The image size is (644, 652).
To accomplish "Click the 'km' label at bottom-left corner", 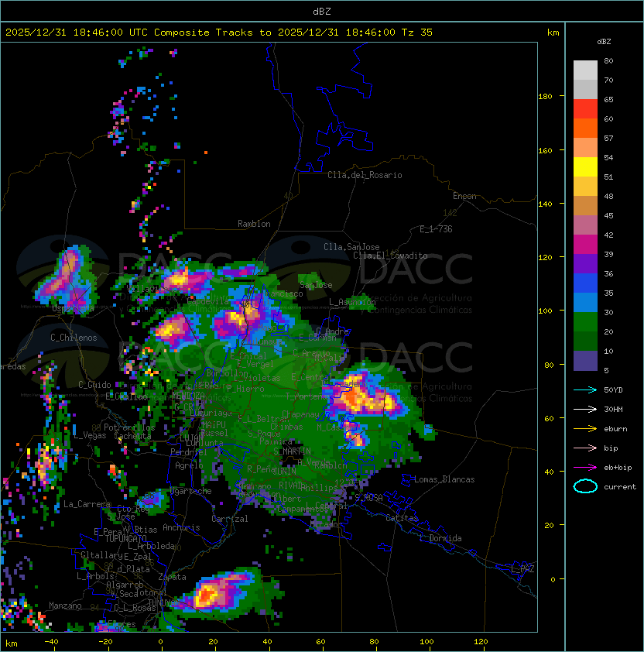I will pyautogui.click(x=12, y=643).
